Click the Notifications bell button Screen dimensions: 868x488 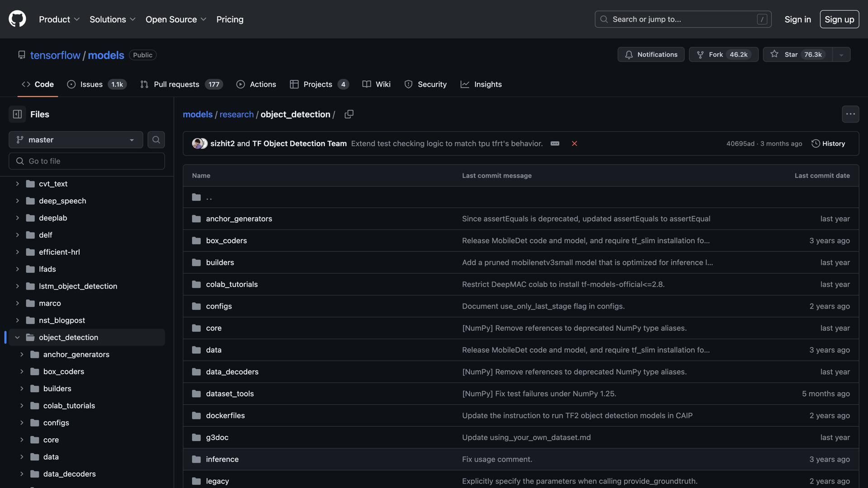651,55
